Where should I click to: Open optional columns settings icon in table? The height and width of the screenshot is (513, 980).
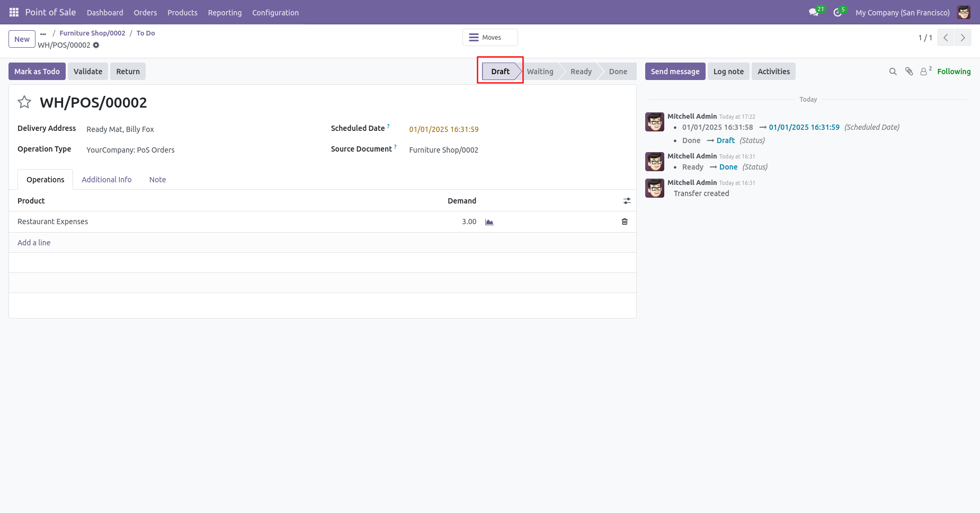point(627,201)
